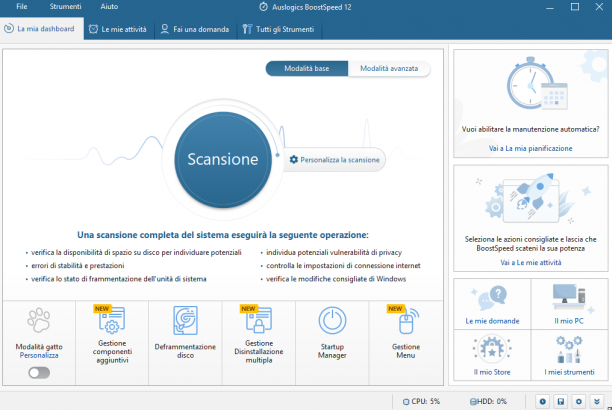Viewport: 612px width, 410px height.
Task: Toggle the Modalità gatto switch
Action: 39,373
